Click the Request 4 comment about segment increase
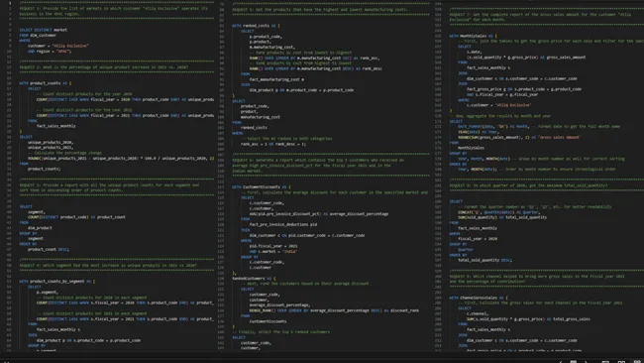The height and width of the screenshot is (363, 644). coord(108,265)
